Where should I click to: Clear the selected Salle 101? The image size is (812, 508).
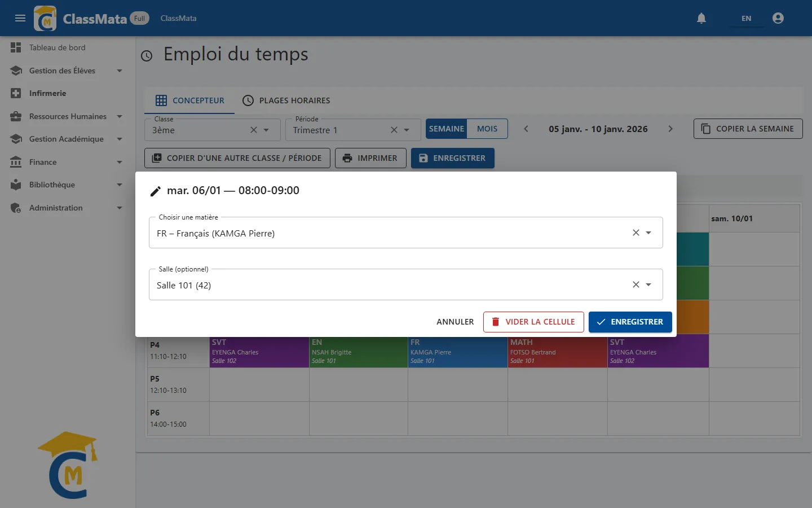[636, 284]
